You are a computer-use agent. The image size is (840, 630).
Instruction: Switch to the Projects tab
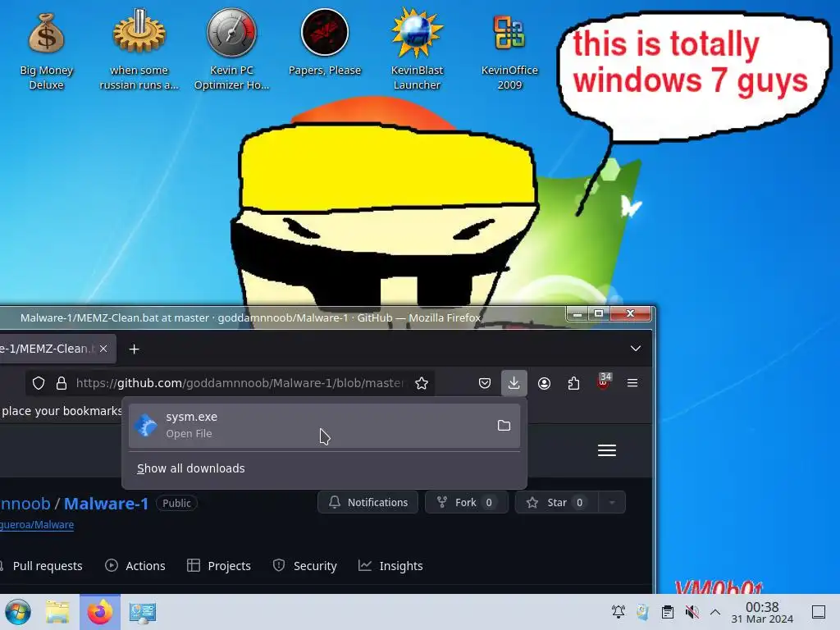218,566
